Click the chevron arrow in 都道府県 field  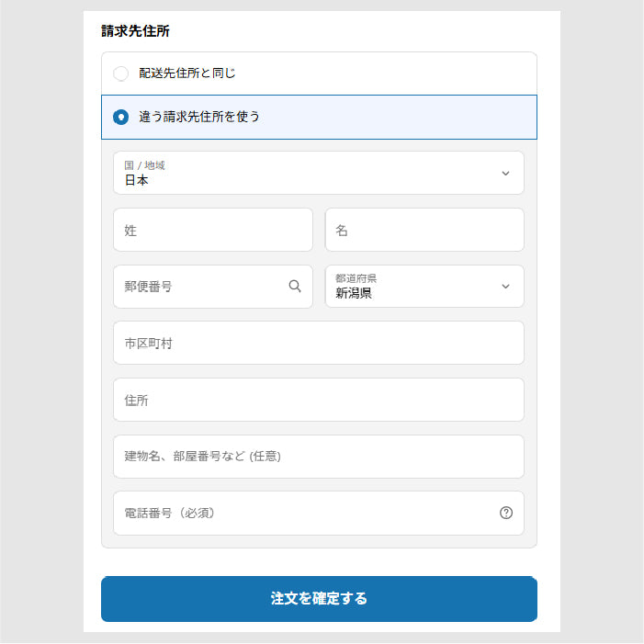pyautogui.click(x=505, y=287)
